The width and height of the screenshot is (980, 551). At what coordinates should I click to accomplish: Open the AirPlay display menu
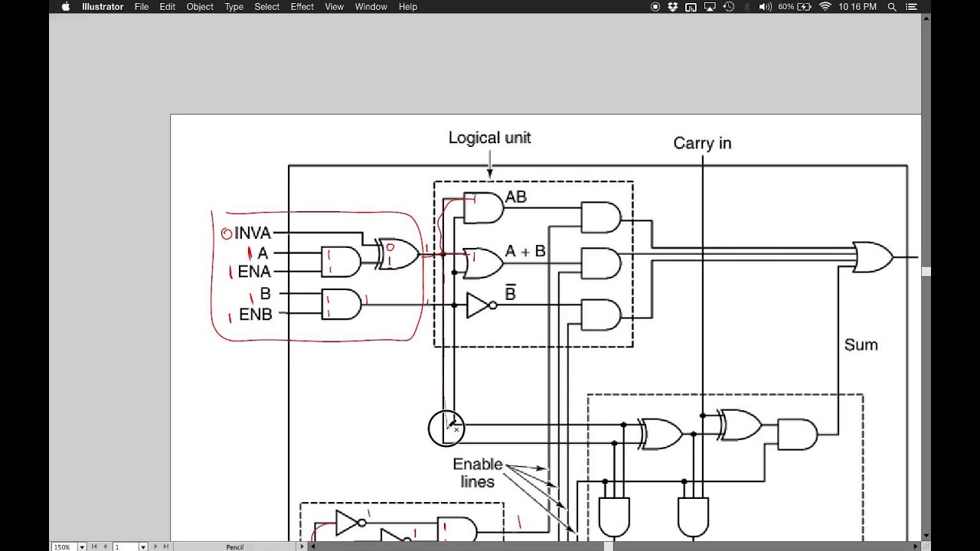click(x=710, y=7)
